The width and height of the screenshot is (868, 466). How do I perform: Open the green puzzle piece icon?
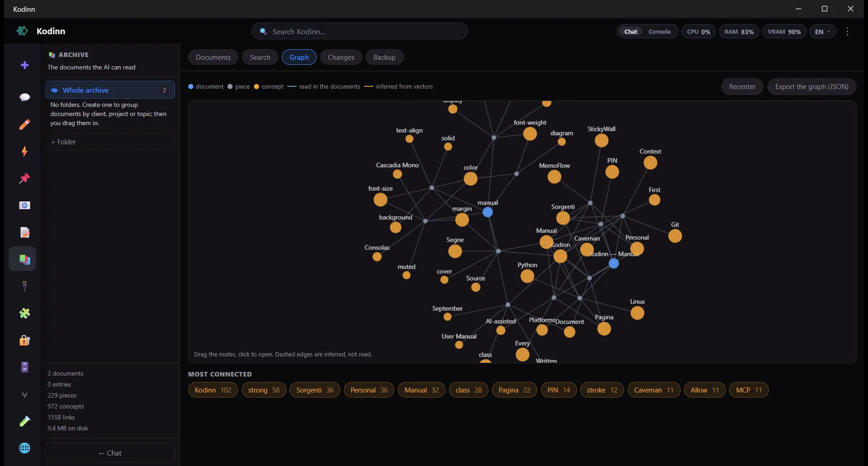coord(25,314)
